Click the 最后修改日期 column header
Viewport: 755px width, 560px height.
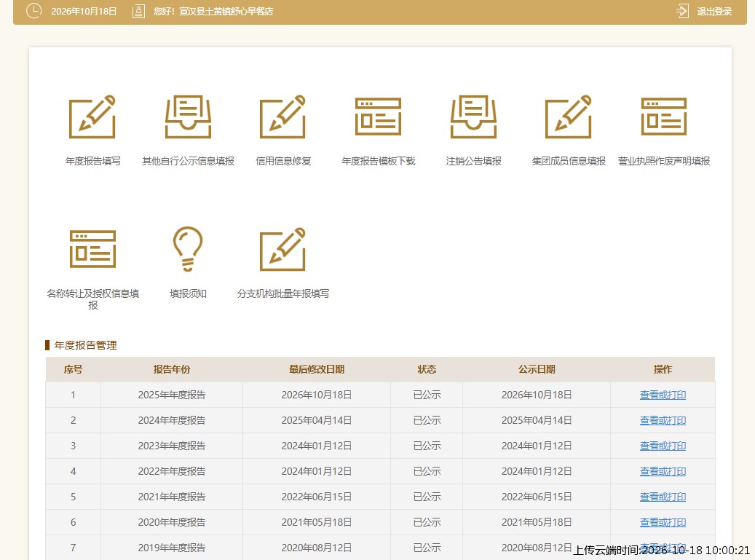tap(317, 369)
